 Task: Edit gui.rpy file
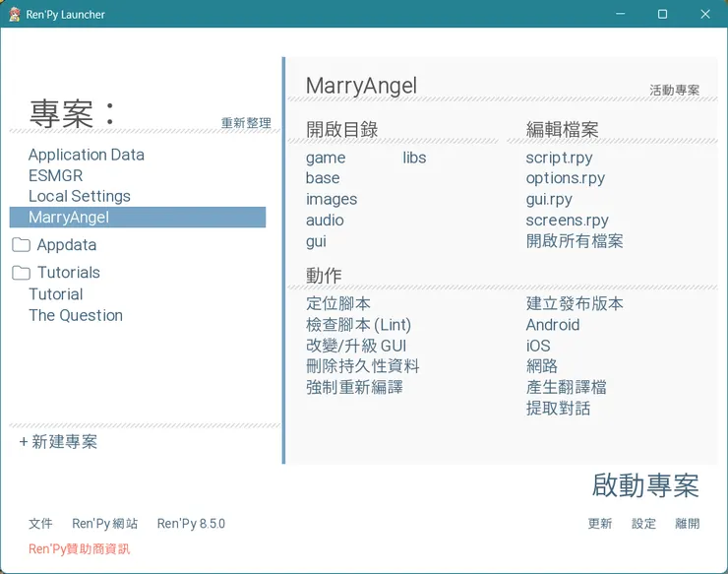click(x=549, y=200)
